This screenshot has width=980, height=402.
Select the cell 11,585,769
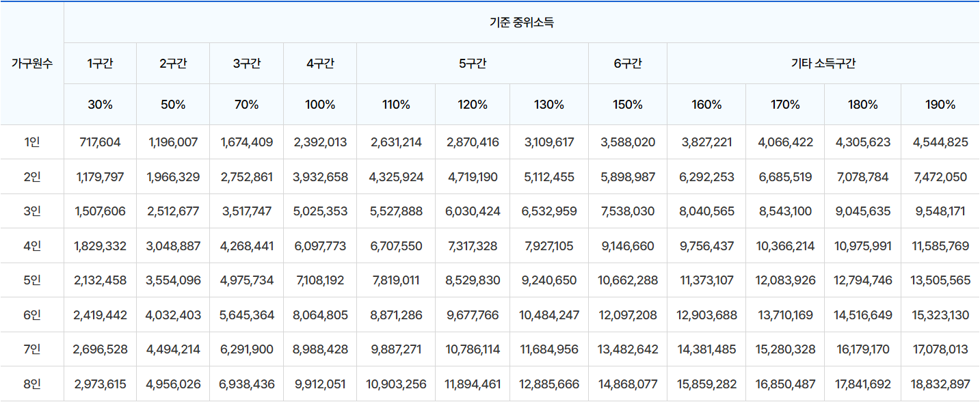tap(940, 246)
